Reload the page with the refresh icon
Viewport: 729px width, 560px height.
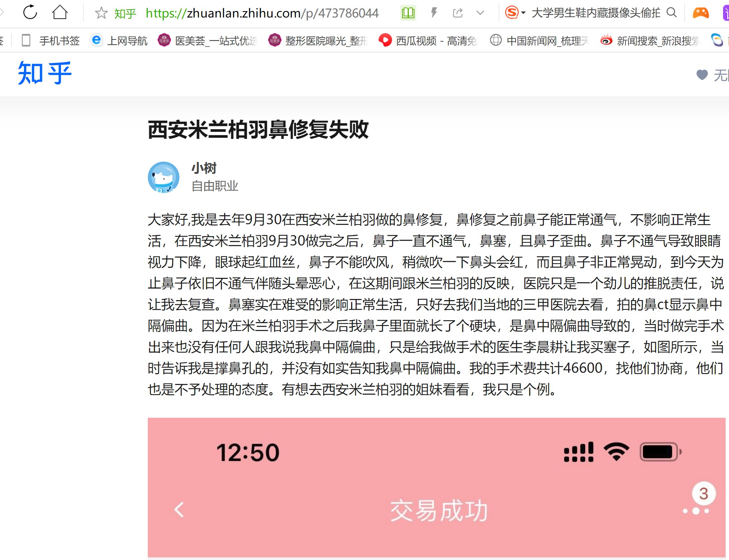[x=30, y=12]
